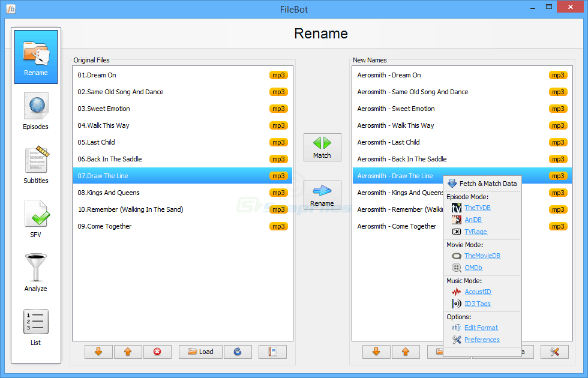Select original file 01.Dream On

pos(182,75)
